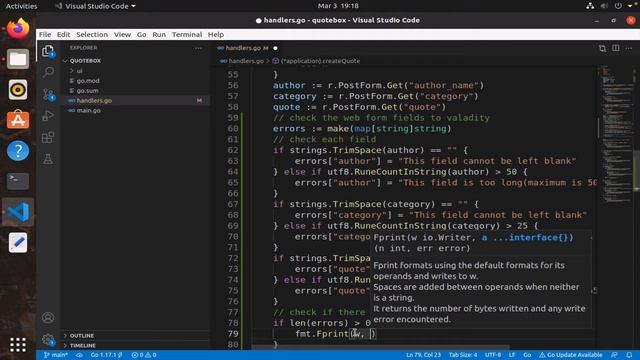
Task: Collapse the QUOTEBOX folder section
Action: click(x=84, y=61)
